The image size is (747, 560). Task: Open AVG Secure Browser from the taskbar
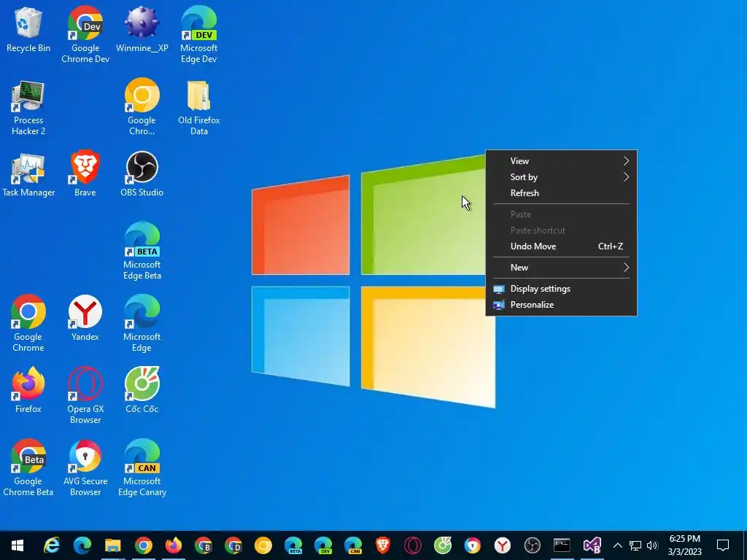coord(473,545)
